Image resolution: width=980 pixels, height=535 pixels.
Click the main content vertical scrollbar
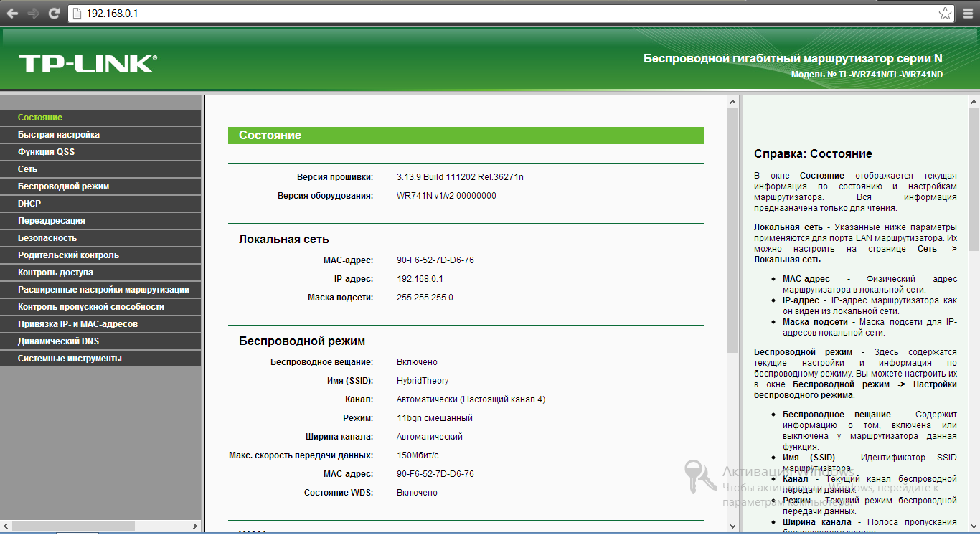732,231
